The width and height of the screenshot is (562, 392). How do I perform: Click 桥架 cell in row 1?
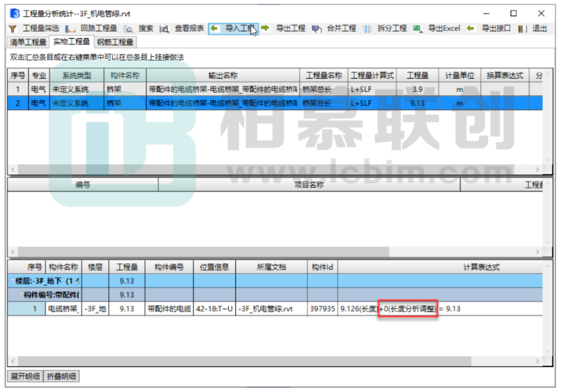(x=125, y=89)
